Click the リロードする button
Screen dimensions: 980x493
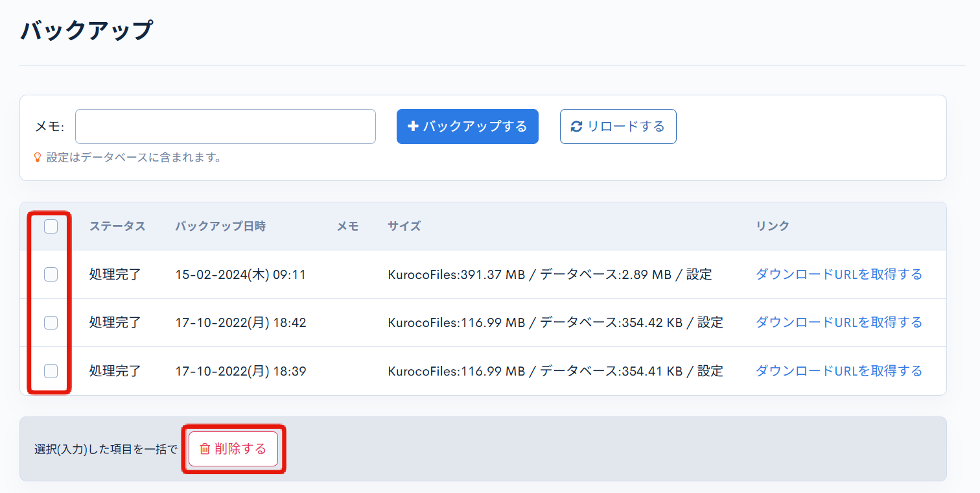tap(618, 126)
